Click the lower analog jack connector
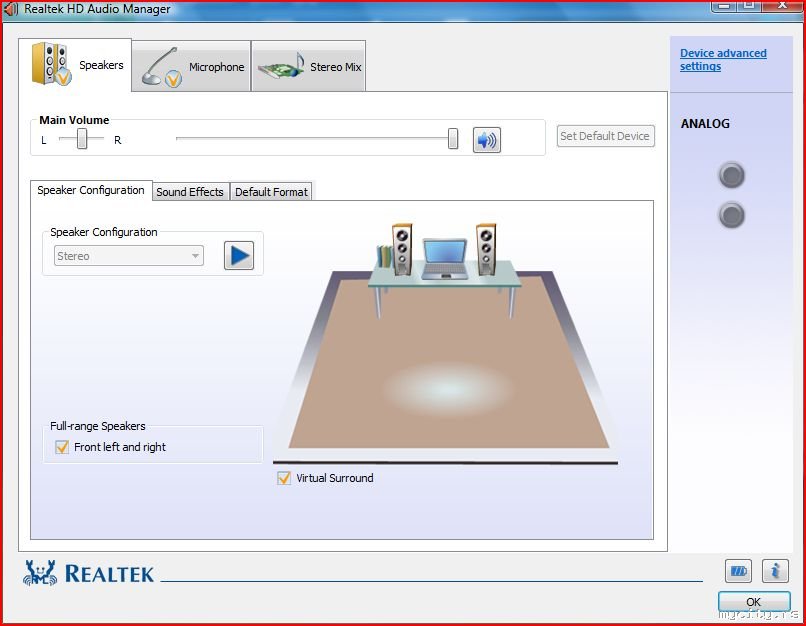Screen dimensions: 806x626 731,215
